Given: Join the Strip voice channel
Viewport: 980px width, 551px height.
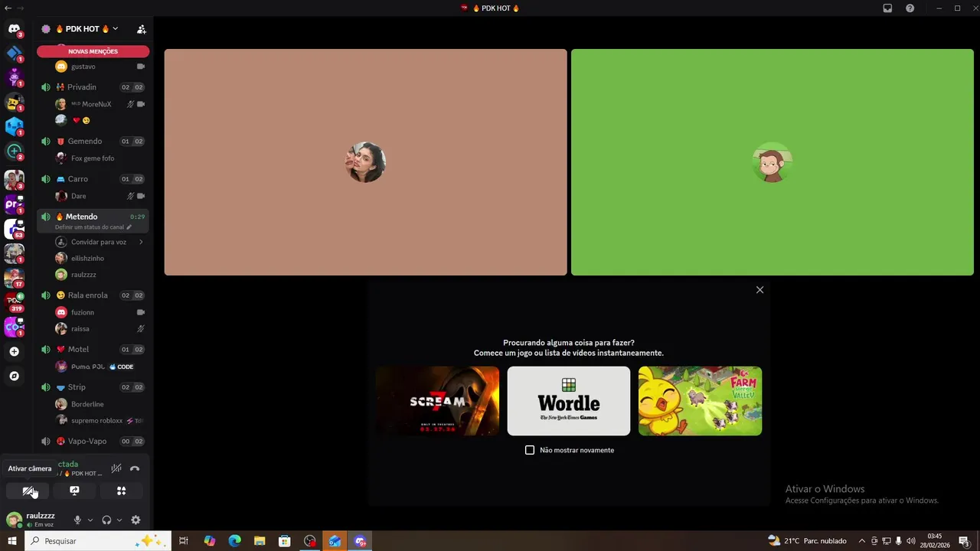Looking at the screenshot, I should click(x=93, y=387).
